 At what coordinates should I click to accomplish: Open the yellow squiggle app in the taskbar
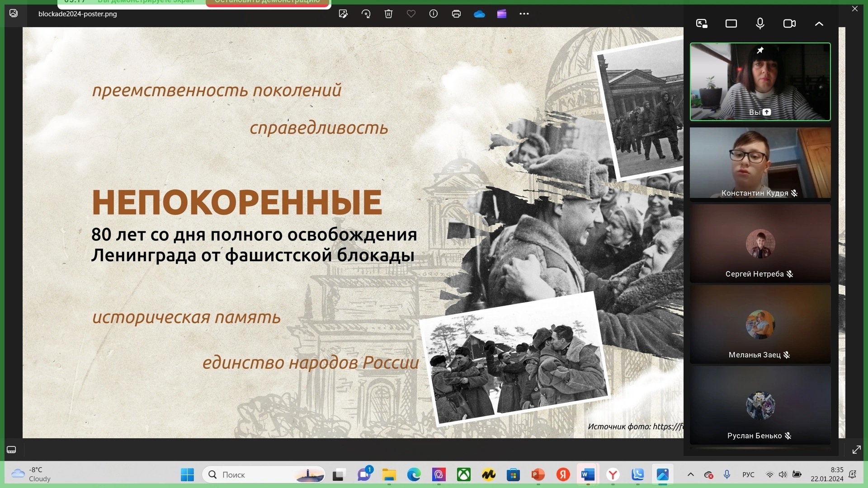point(488,475)
